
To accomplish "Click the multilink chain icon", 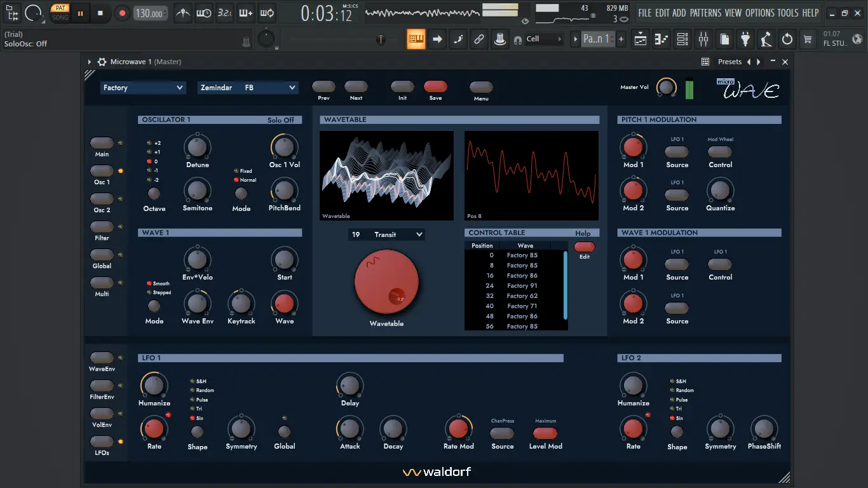I will (x=479, y=39).
